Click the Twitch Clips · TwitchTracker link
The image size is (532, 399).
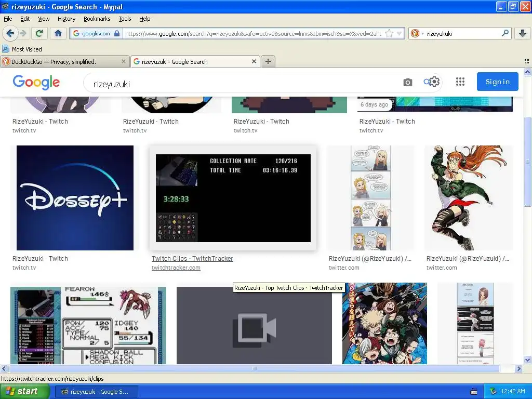coord(192,259)
